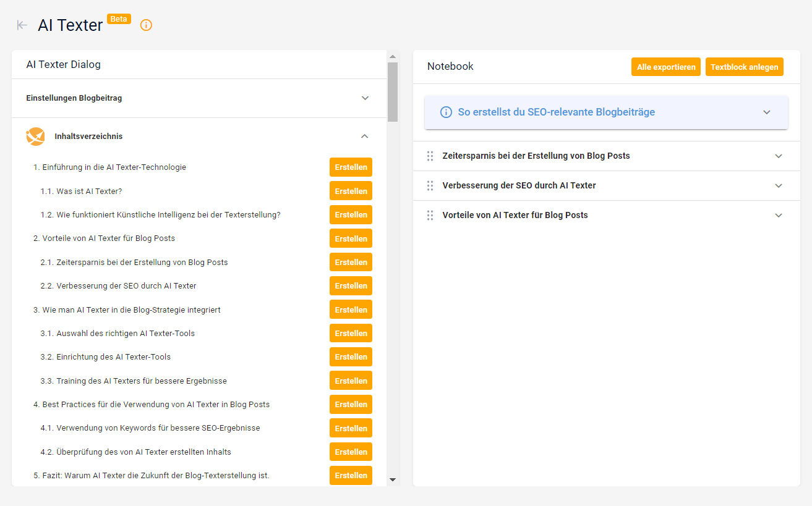Click the 'Notebook' panel title
Viewport: 812px width, 506px height.
click(450, 67)
